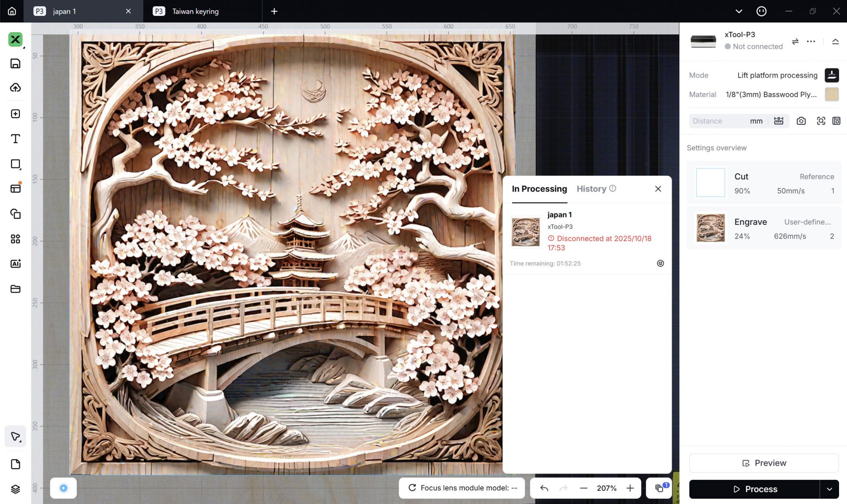Image resolution: width=847 pixels, height=504 pixels.
Task: Click the Basswood material color swatch
Action: tap(832, 94)
